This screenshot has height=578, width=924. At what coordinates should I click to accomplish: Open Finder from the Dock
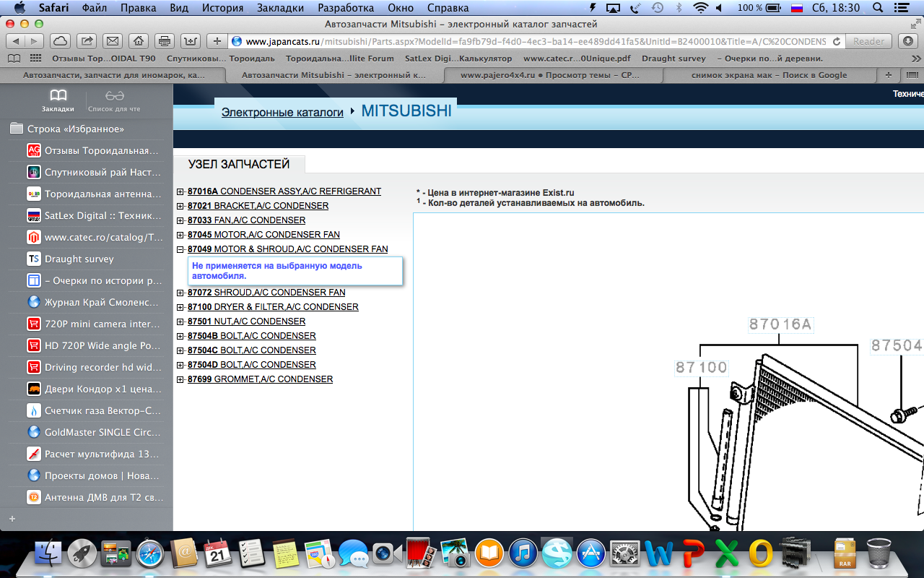pyautogui.click(x=50, y=554)
